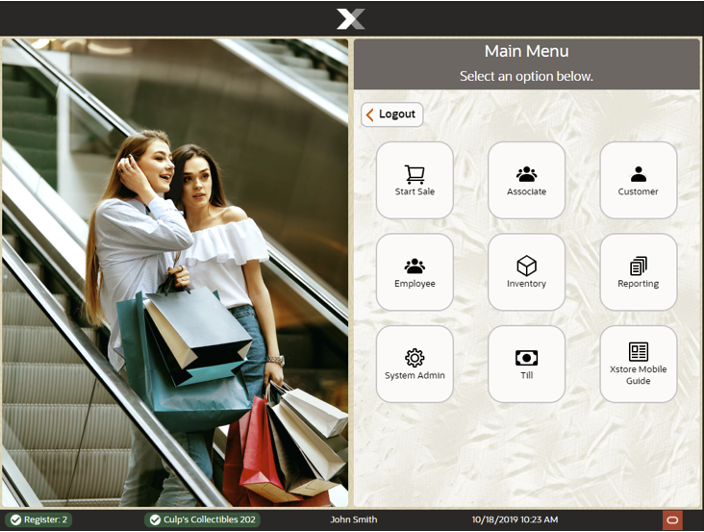The height and width of the screenshot is (532, 704).
Task: Click the Logout button
Action: point(392,115)
